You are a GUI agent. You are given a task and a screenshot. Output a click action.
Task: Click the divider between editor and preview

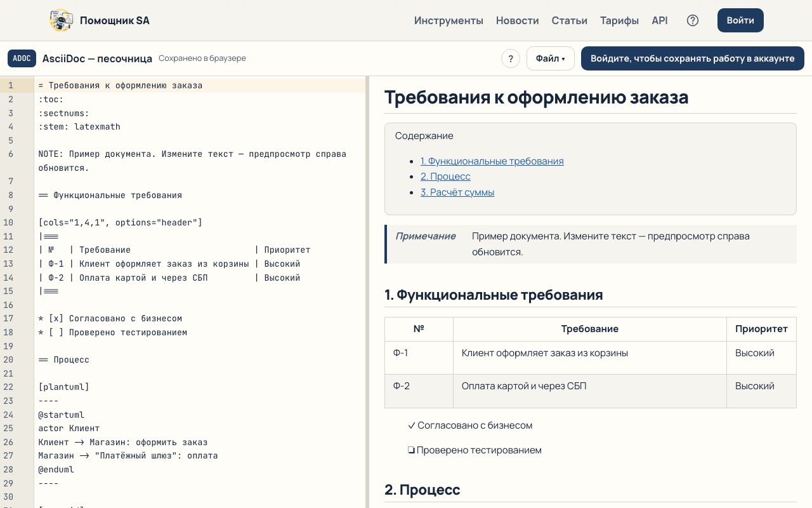pos(367,292)
